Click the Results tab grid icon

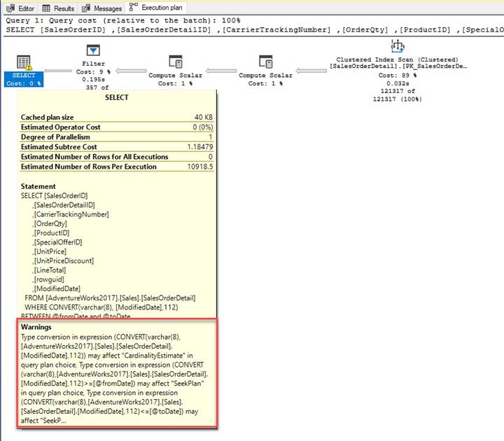46,8
